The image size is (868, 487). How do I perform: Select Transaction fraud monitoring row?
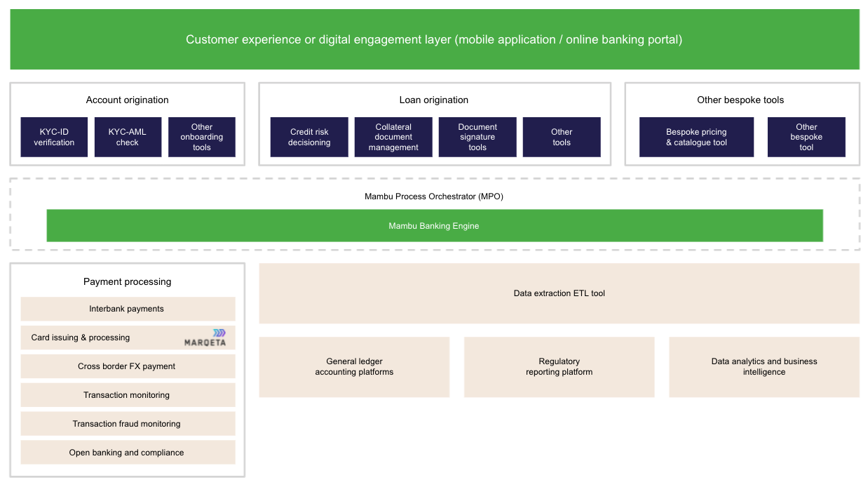click(x=128, y=424)
